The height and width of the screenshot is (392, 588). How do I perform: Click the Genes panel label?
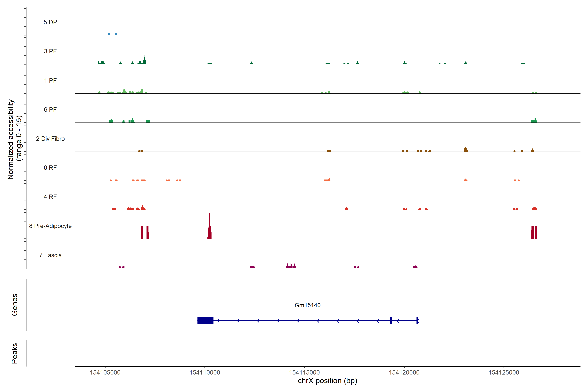click(15, 304)
